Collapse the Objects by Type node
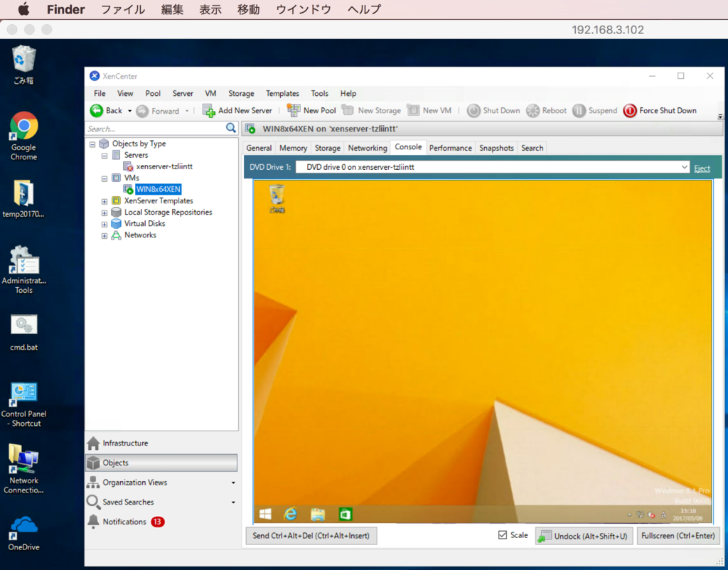 pyautogui.click(x=92, y=144)
